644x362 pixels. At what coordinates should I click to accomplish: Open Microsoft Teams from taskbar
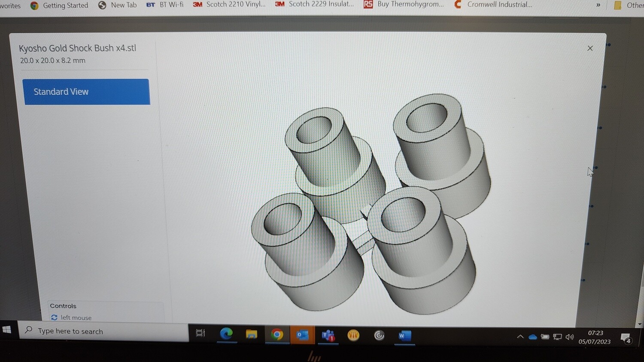point(328,336)
